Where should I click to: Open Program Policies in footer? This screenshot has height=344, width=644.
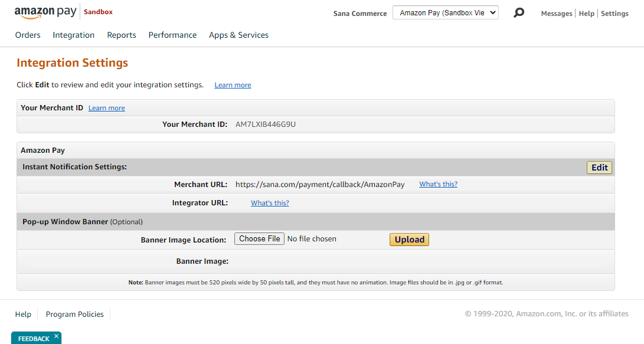[x=75, y=314]
